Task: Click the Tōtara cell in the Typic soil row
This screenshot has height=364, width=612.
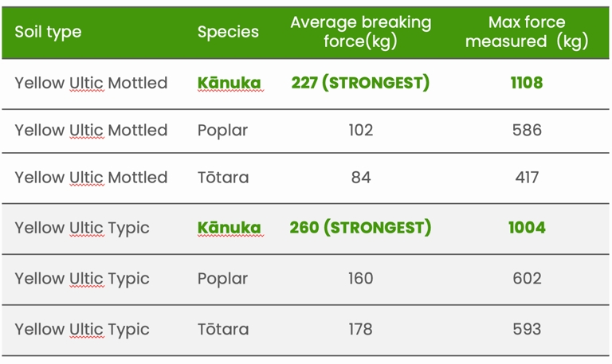Action: coord(223,330)
